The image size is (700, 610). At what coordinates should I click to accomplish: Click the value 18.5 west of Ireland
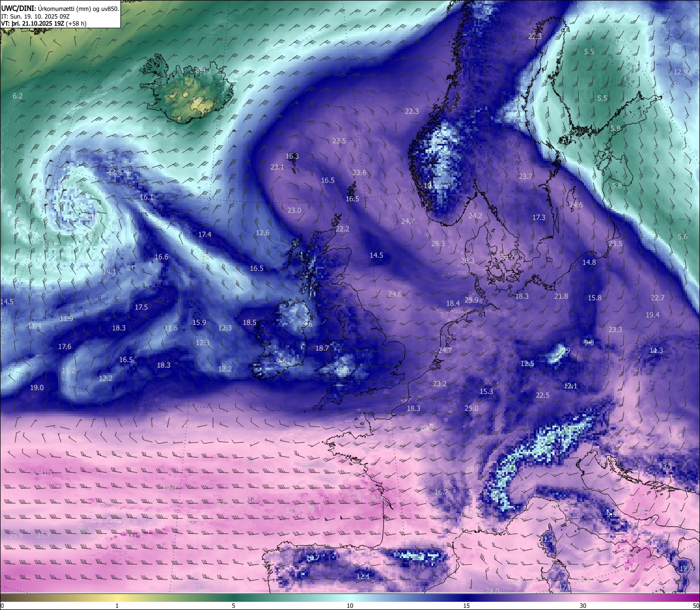tap(249, 322)
